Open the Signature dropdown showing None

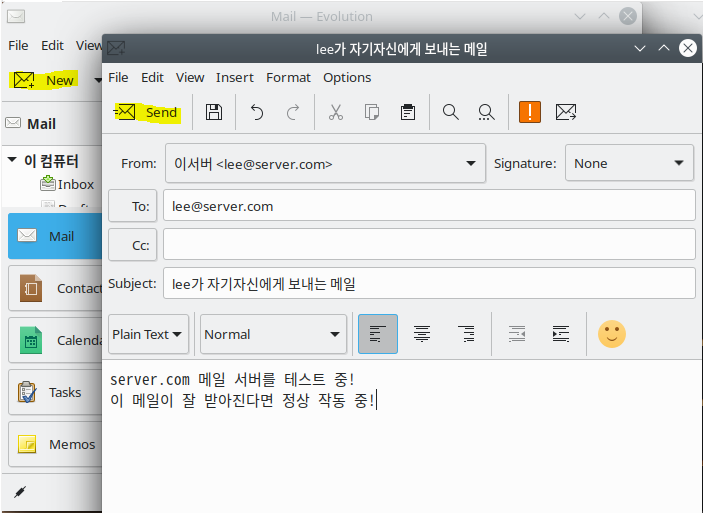(x=629, y=163)
